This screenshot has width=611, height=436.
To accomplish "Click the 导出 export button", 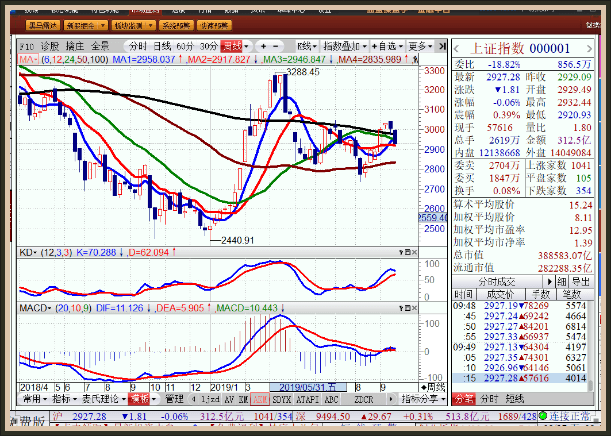I will (x=581, y=281).
